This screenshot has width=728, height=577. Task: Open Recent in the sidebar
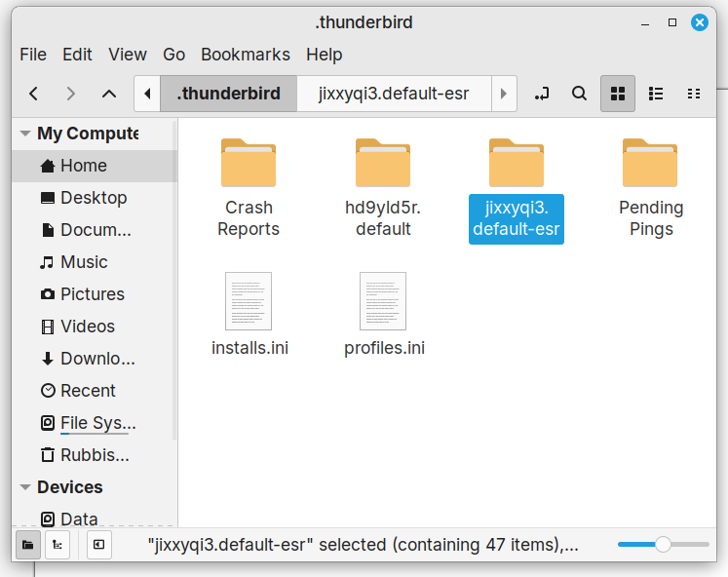95,391
